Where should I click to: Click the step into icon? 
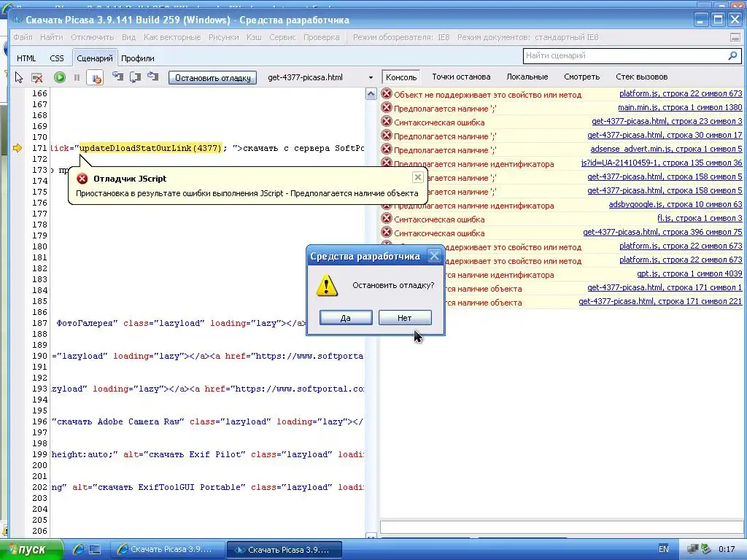pos(117,77)
